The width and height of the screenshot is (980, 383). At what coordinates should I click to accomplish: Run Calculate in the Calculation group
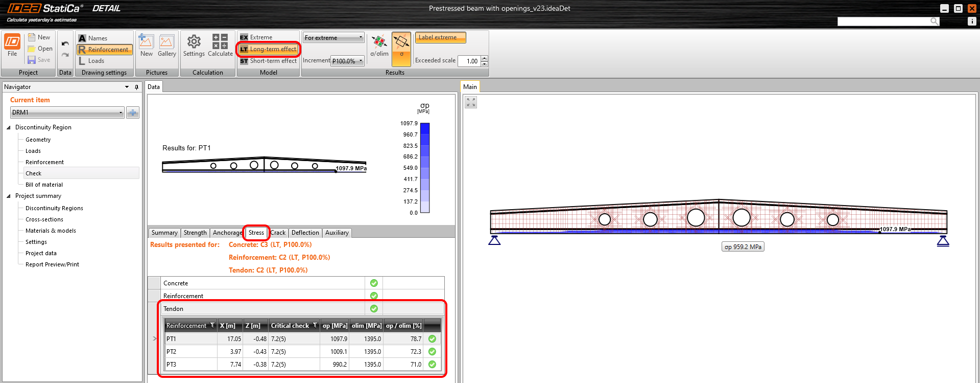tap(220, 46)
